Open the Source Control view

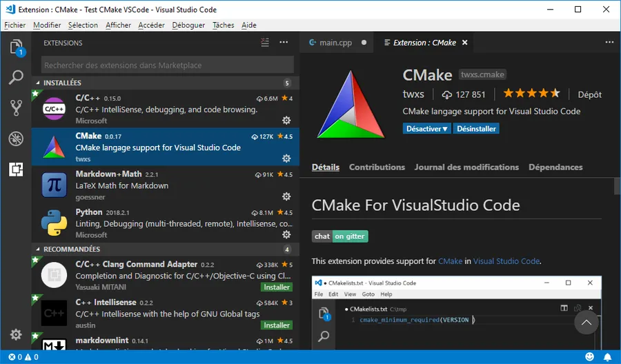tap(16, 108)
